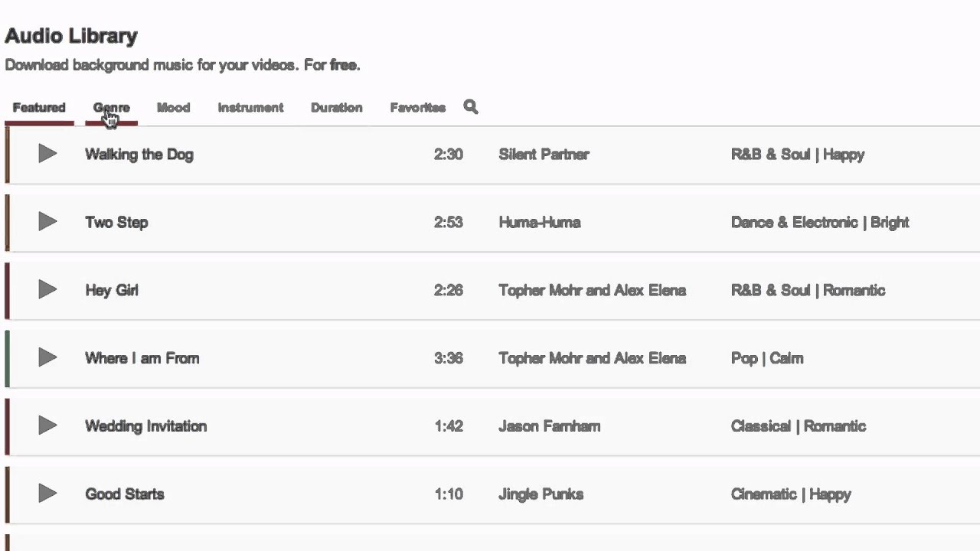Show the Favorites tab

pyautogui.click(x=417, y=108)
